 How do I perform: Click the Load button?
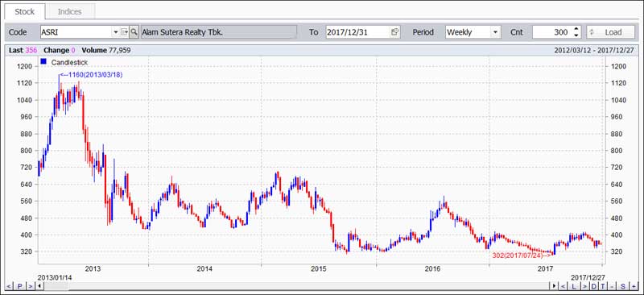(610, 32)
